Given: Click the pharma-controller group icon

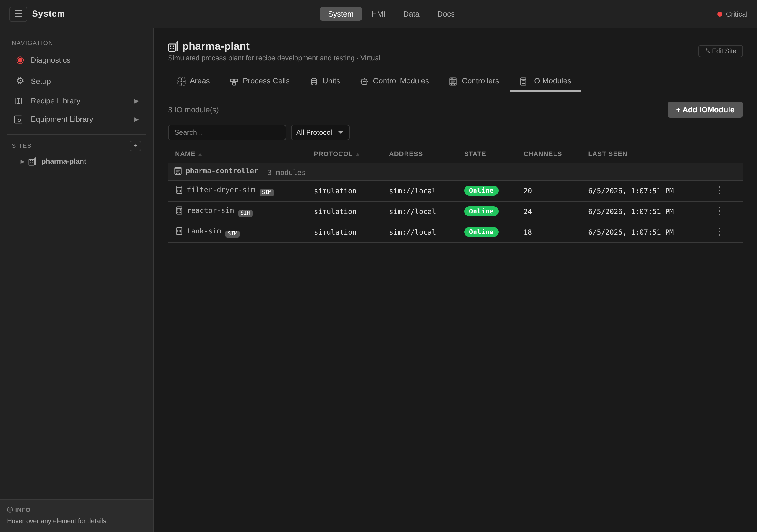Looking at the screenshot, I should 178,171.
